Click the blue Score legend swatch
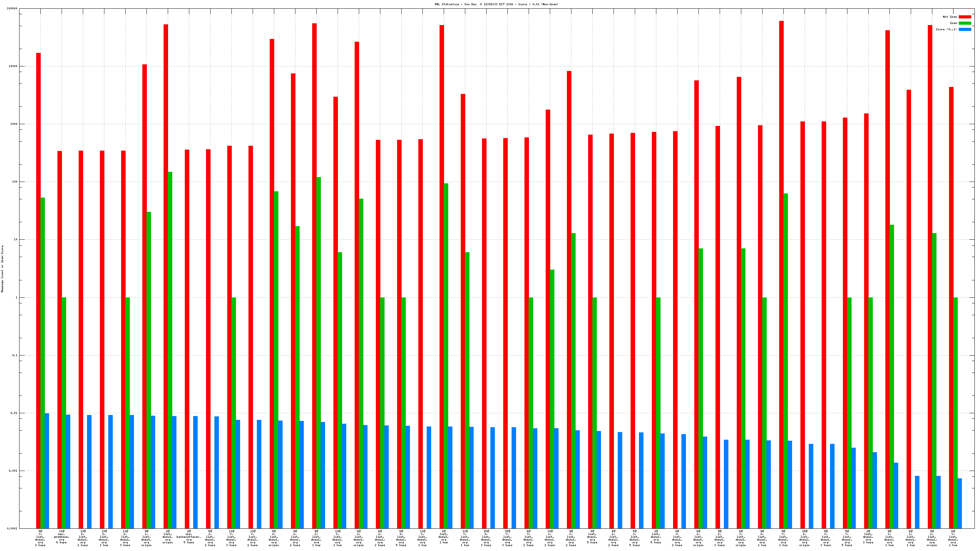980x551 pixels. click(964, 29)
